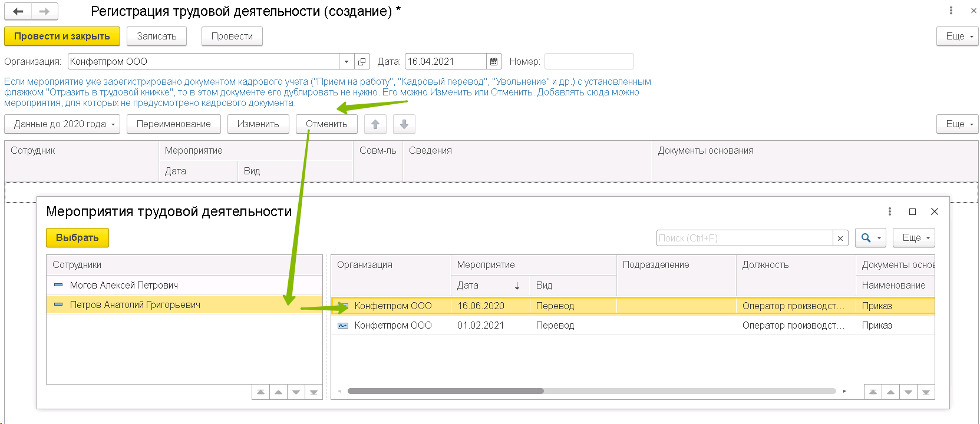Move row up with the up arrow button
The image size is (980, 424).
[x=375, y=124]
